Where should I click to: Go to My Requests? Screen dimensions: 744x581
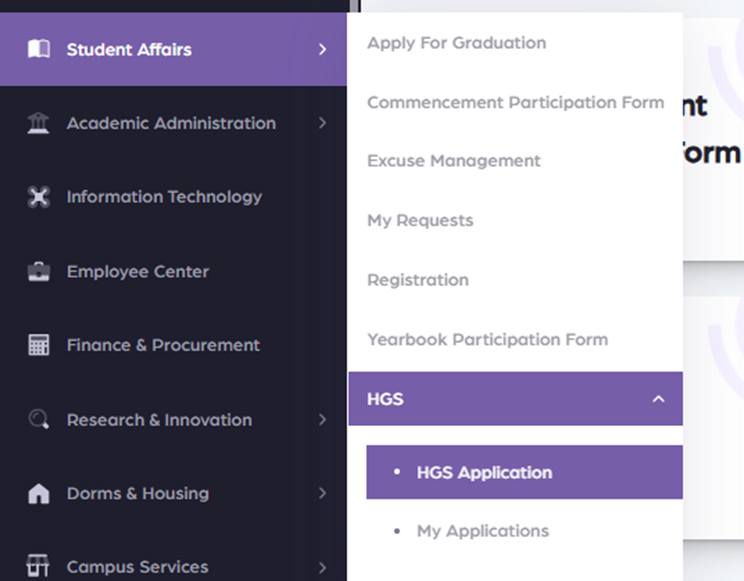(x=420, y=220)
